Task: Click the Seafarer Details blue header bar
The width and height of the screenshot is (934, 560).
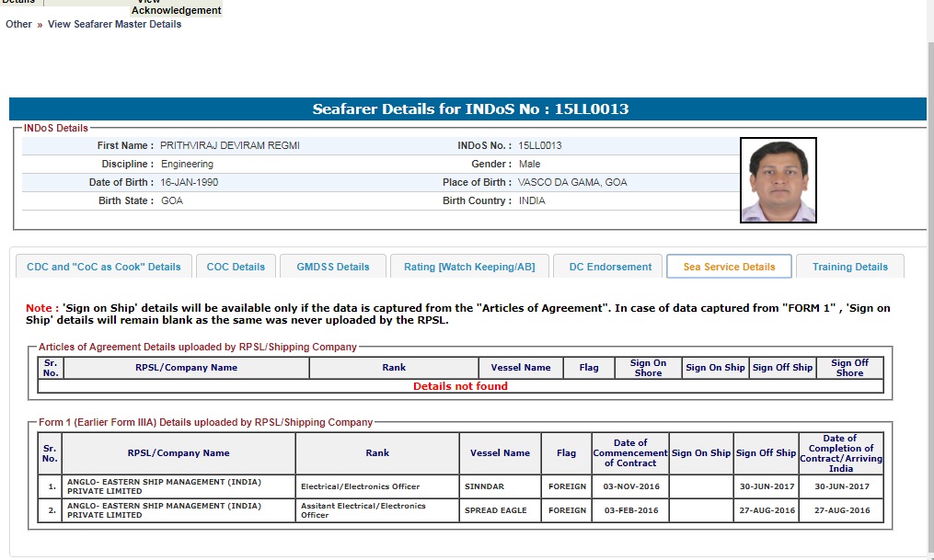Action: (x=467, y=109)
